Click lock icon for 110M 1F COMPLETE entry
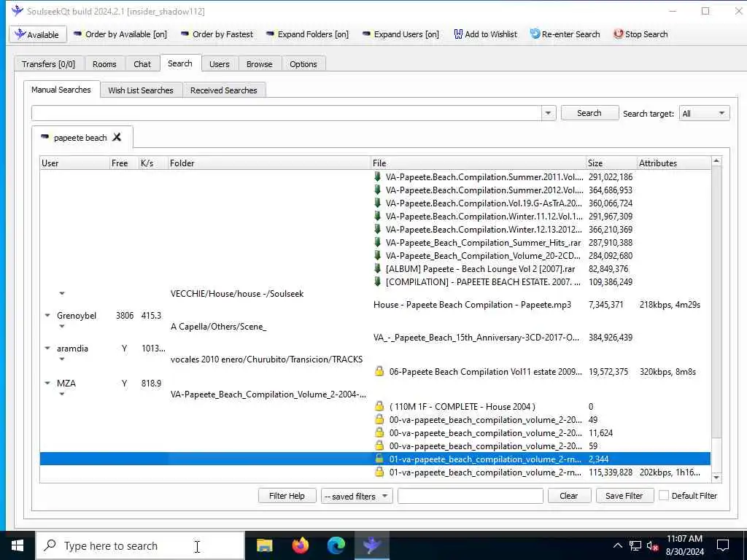This screenshot has width=747, height=560. (379, 406)
